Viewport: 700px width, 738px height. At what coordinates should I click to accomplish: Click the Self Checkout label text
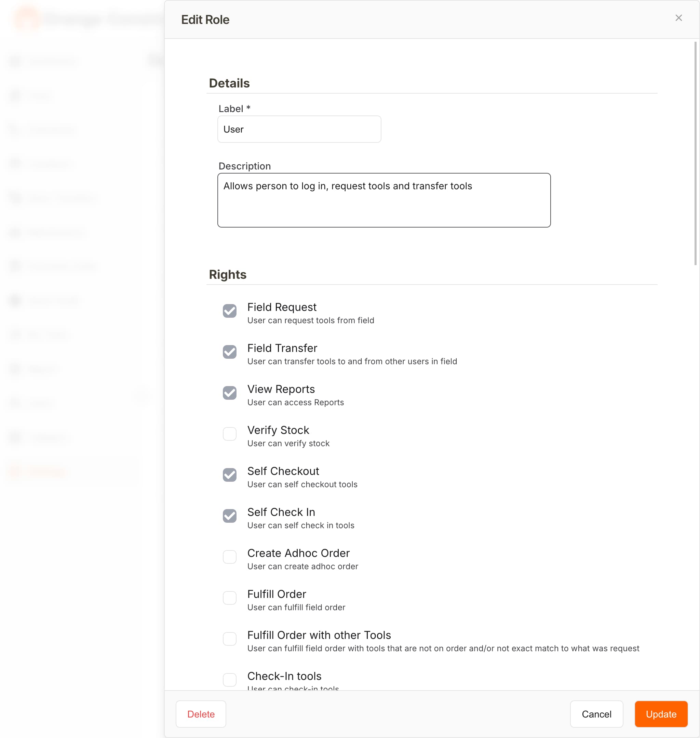(283, 471)
